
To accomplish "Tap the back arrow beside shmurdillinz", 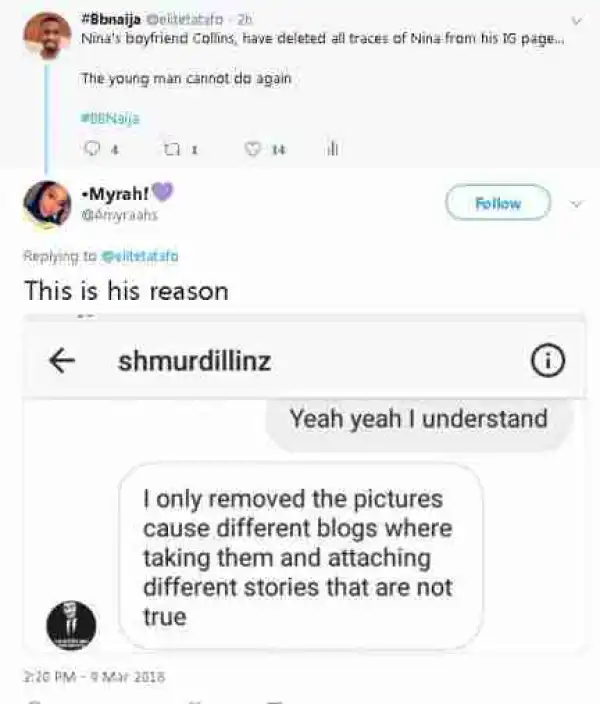I will (62, 362).
